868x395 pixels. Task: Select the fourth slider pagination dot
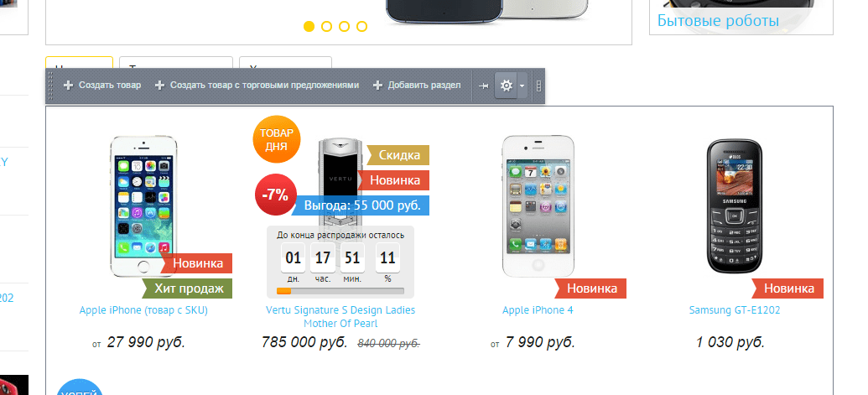(x=362, y=26)
